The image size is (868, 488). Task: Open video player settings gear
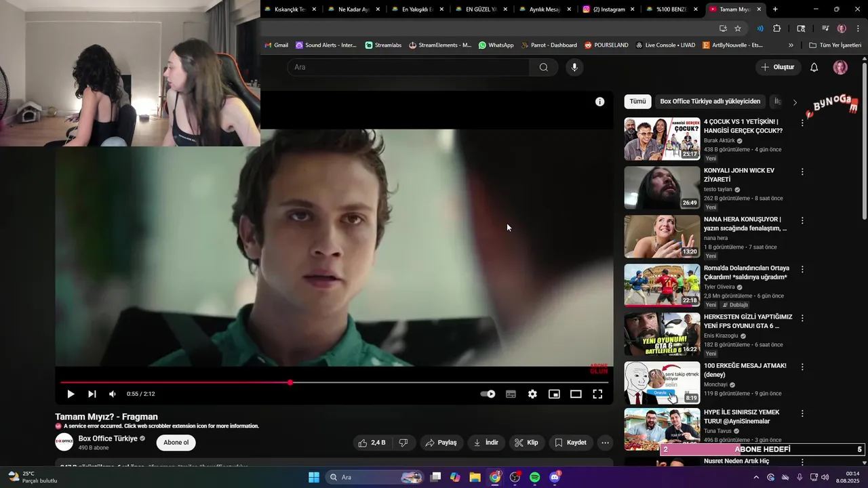pos(532,394)
